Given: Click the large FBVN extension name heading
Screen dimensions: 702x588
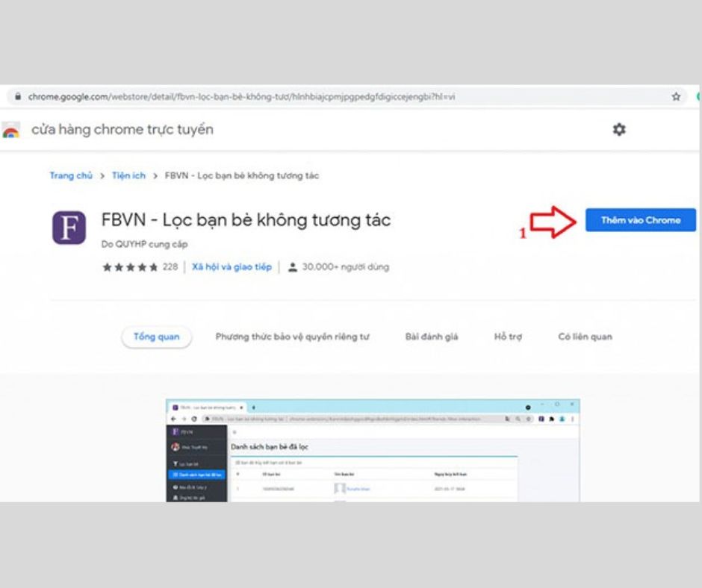Looking at the screenshot, I should pos(246,220).
